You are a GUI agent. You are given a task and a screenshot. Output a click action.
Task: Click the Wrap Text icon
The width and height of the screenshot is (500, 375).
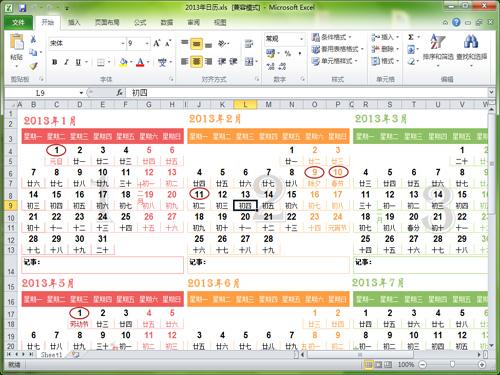[249, 44]
